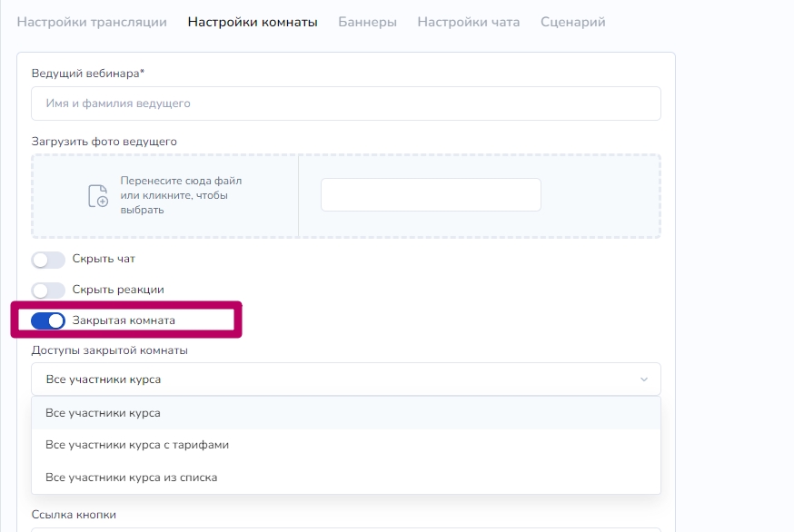
Task: Select option Все участники курса с тарифами
Action: click(x=137, y=445)
